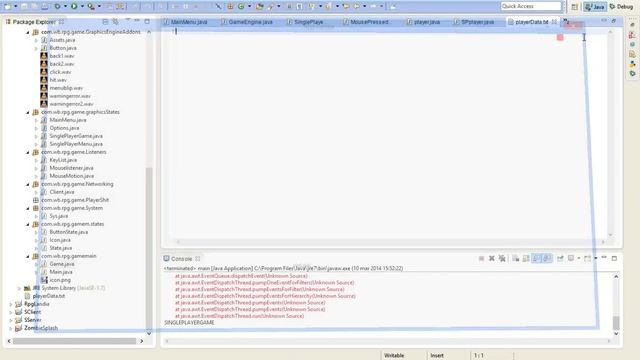This screenshot has height=360, width=640.
Task: Click the Writable status bar entry
Action: click(394, 356)
